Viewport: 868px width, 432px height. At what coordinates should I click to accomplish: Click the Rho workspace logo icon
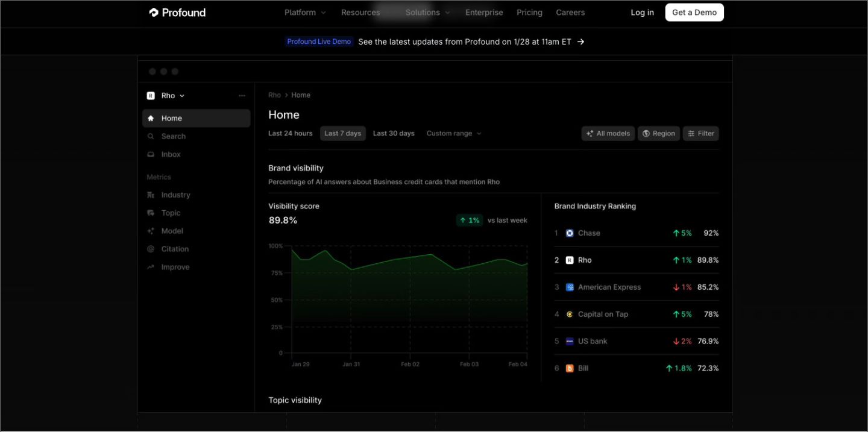click(151, 96)
